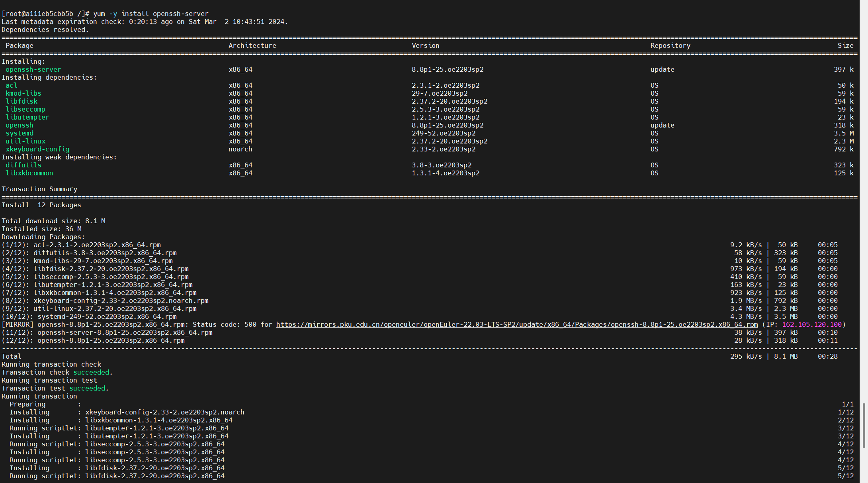Select the IP address 162.105.120.100
This screenshot has width=868, height=483.
[x=812, y=324]
